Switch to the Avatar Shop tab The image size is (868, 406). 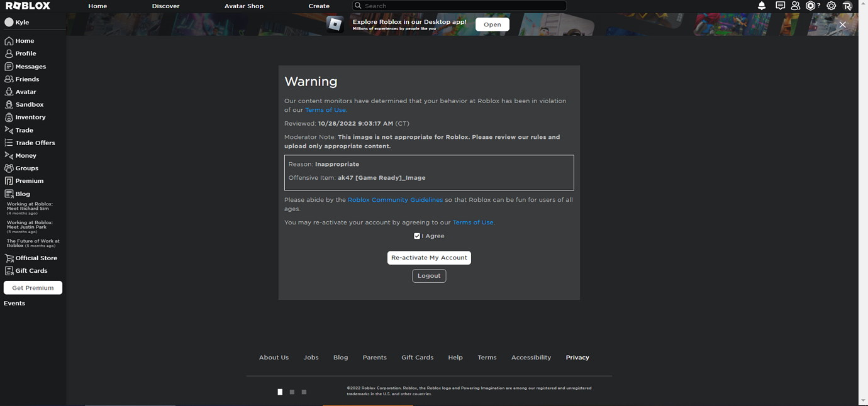tap(243, 6)
